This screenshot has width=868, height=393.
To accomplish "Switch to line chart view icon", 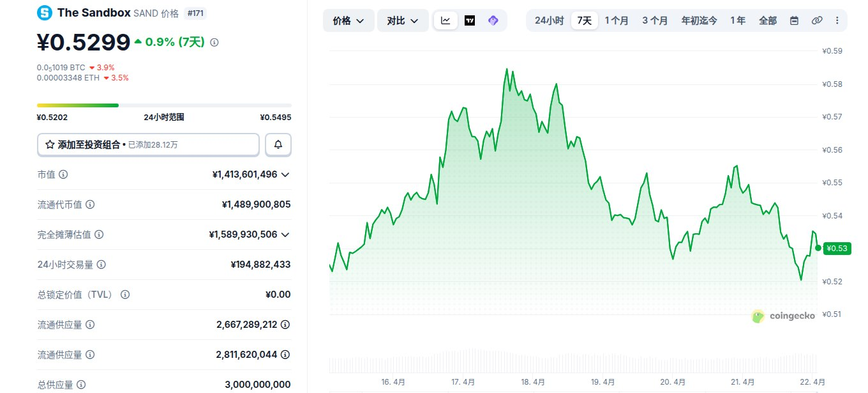I will click(445, 20).
